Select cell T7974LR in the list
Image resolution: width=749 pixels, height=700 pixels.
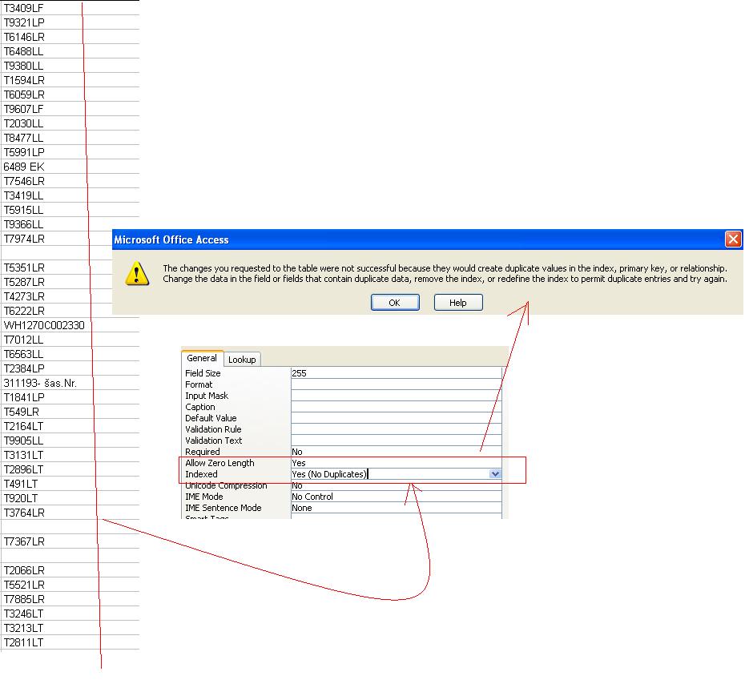click(57, 239)
